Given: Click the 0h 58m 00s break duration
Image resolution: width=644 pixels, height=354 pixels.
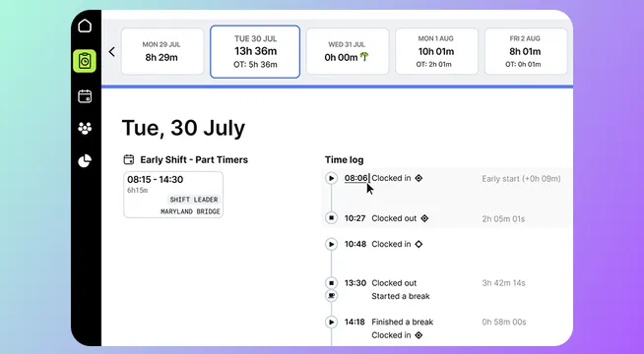Looking at the screenshot, I should pos(504,322).
